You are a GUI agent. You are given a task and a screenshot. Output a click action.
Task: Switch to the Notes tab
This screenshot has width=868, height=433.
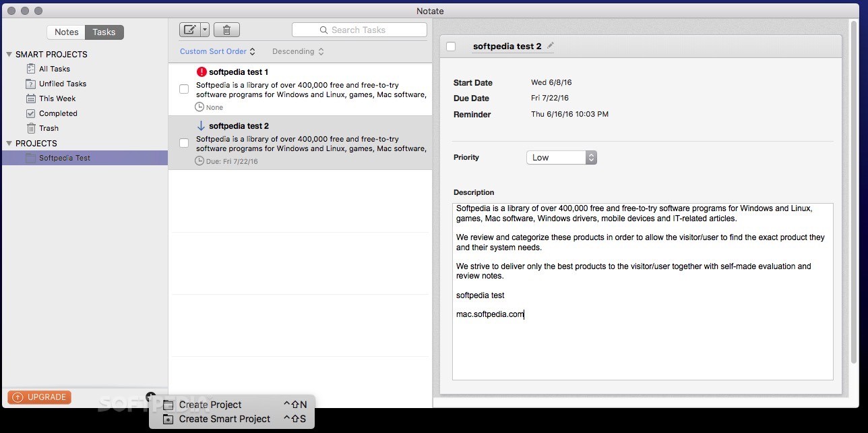[66, 32]
